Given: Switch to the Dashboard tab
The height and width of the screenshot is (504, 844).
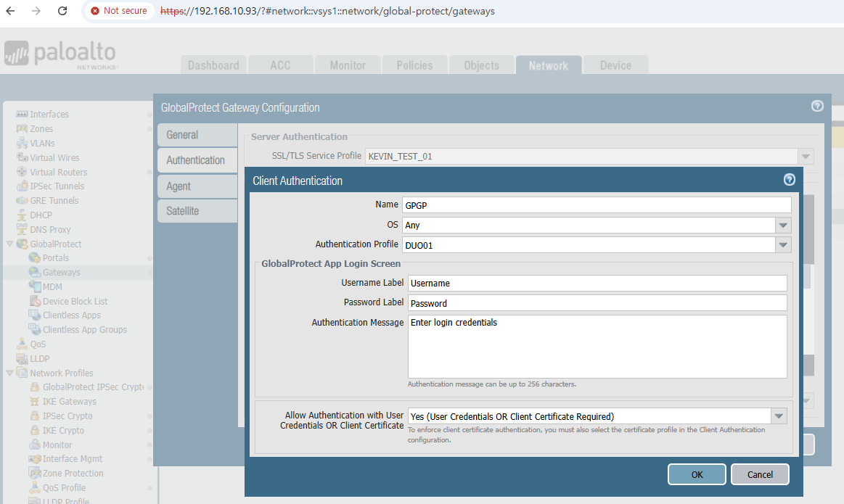Looking at the screenshot, I should click(x=213, y=65).
